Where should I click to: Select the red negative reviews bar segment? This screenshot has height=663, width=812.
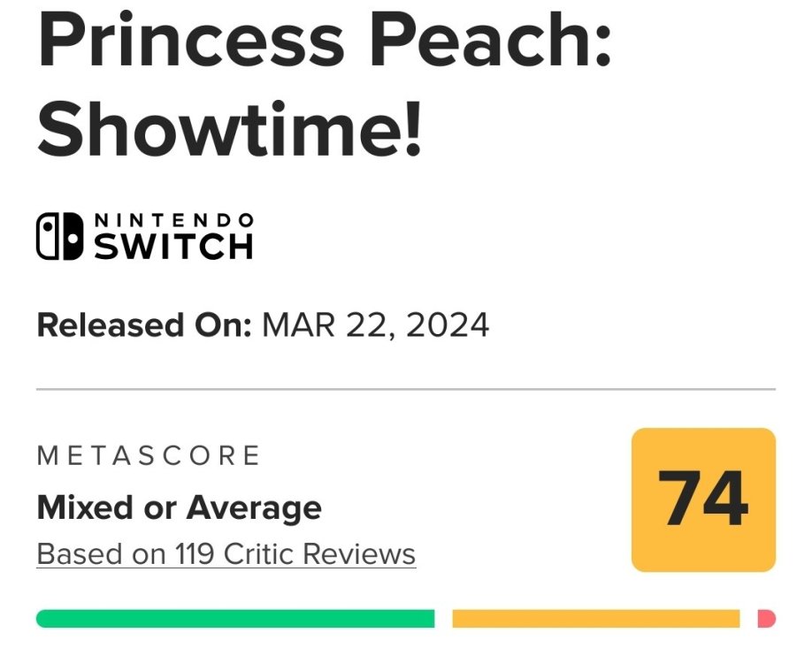coord(767,619)
